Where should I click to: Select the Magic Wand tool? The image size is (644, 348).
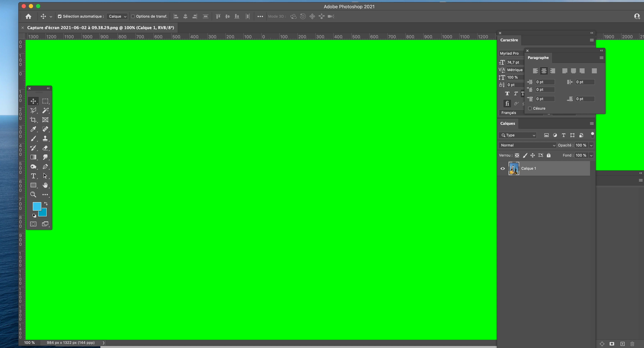pyautogui.click(x=45, y=110)
